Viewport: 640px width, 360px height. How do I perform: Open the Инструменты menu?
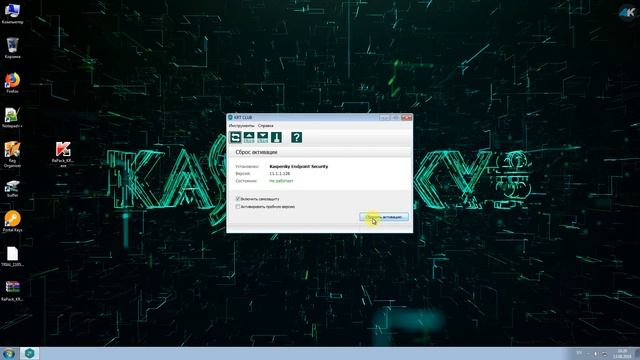[242, 126]
